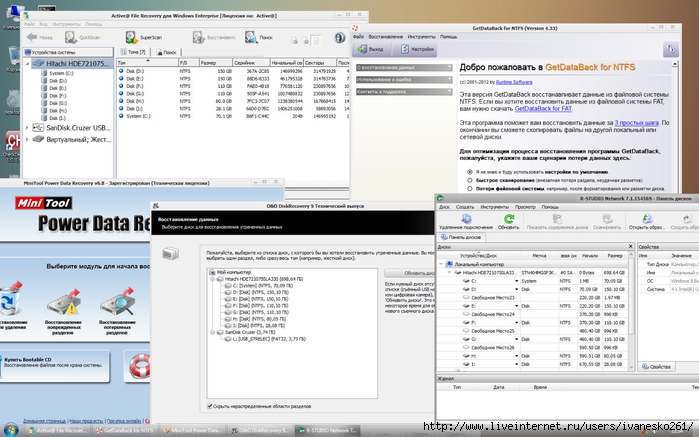Image resolution: width=699 pixels, height=437 pixels.
Task: Expand 'О восстановлении данных' section in GetDataBack
Action: 404,67
